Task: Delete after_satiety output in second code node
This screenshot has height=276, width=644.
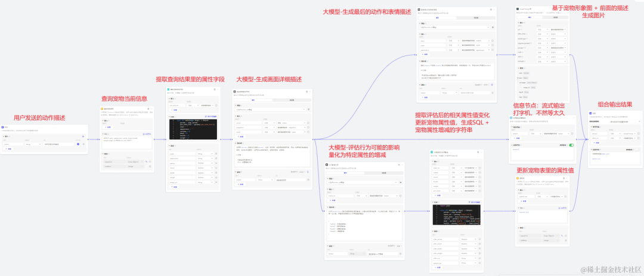Action: point(479,239)
